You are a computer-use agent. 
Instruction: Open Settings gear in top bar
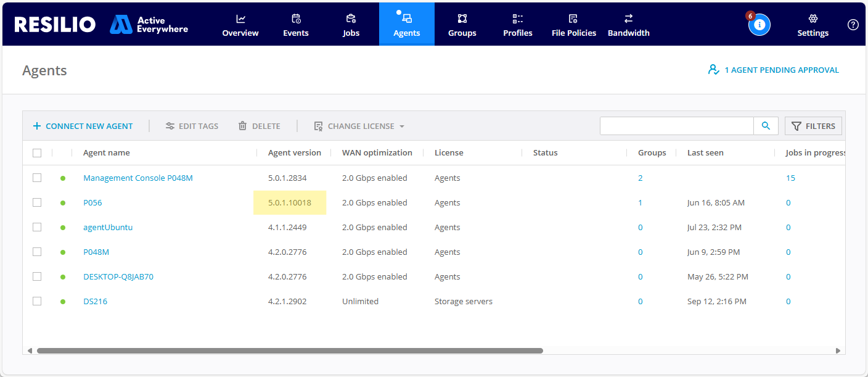point(813,25)
